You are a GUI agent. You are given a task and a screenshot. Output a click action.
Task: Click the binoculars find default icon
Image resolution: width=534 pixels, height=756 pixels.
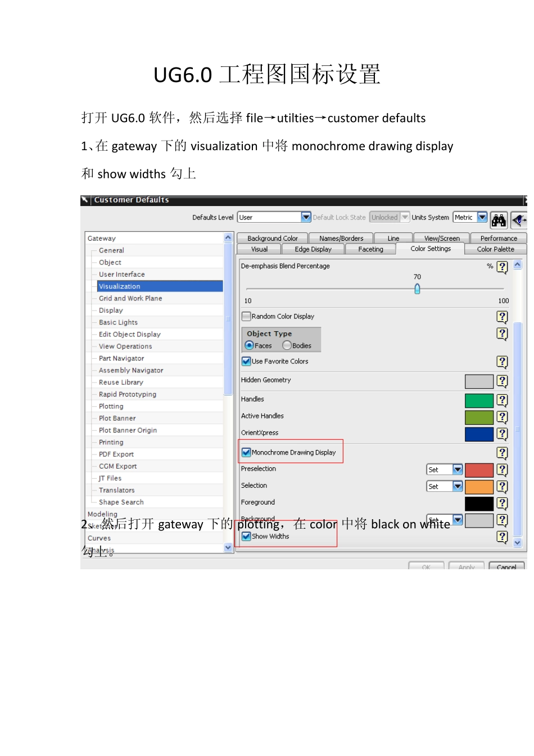[x=499, y=220]
